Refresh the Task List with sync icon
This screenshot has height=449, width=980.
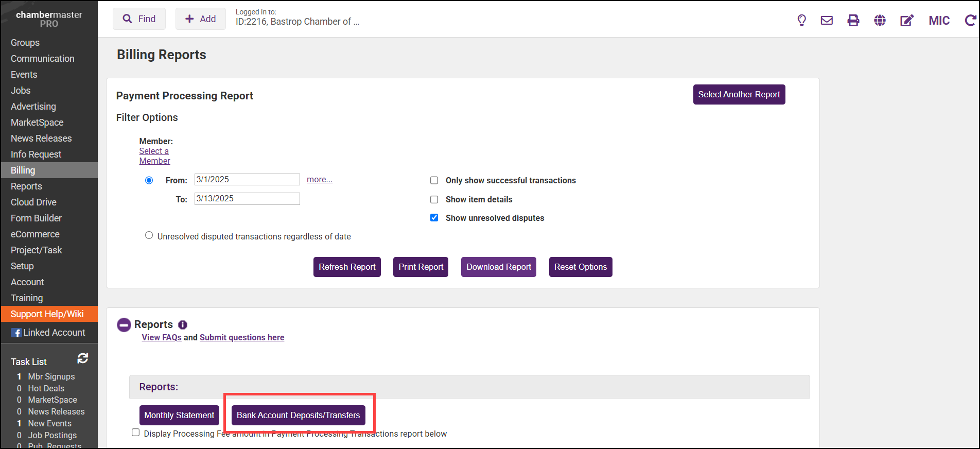pyautogui.click(x=82, y=358)
